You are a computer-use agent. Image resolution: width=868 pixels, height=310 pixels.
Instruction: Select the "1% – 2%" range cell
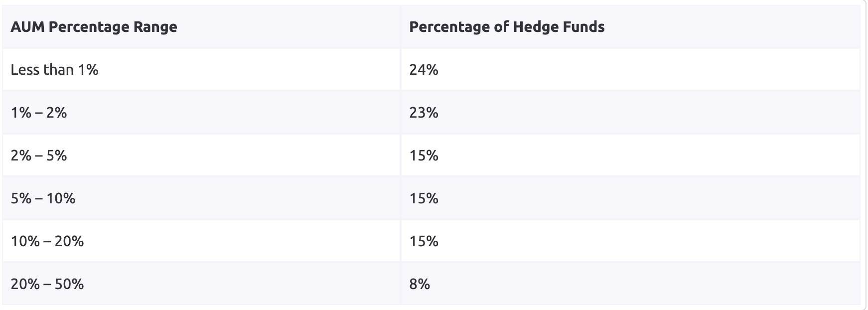tap(39, 113)
